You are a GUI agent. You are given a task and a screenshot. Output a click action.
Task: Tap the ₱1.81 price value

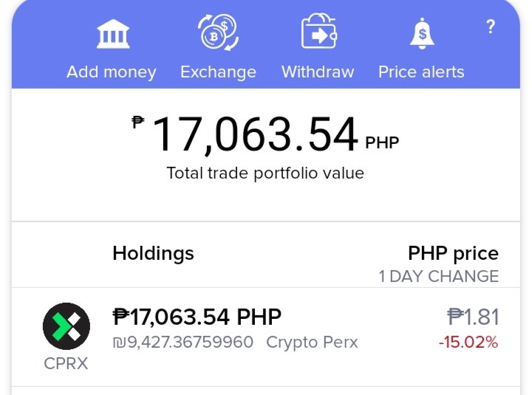(x=473, y=317)
